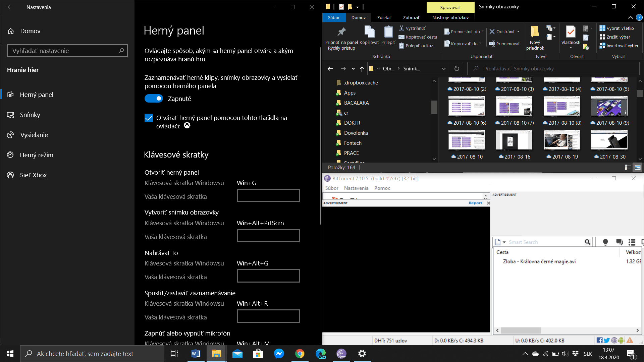Click the BitTorrent lightbulb icon
644x362 pixels.
(605, 242)
